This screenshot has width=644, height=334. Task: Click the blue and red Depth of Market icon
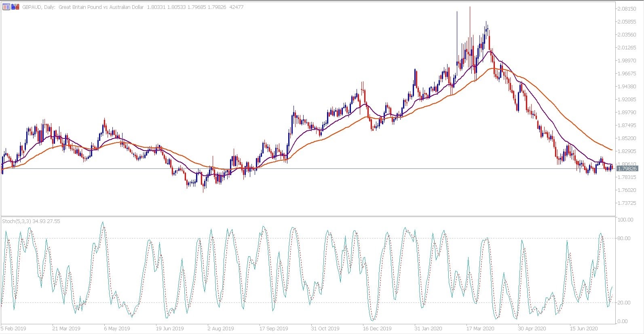click(15, 7)
